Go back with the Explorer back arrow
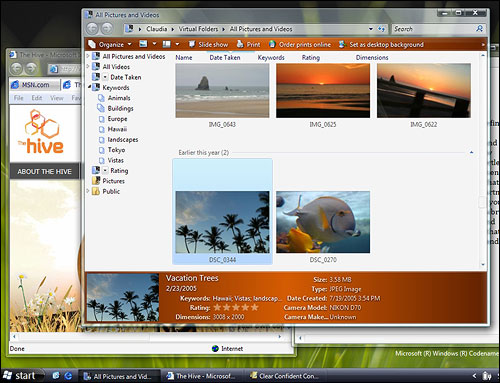 92,29
